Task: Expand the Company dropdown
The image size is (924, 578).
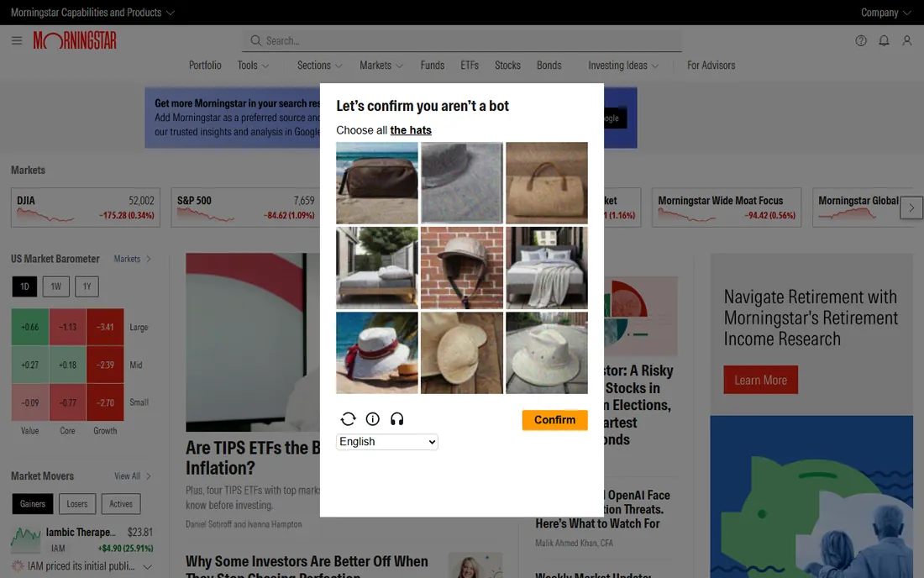Action: click(885, 13)
